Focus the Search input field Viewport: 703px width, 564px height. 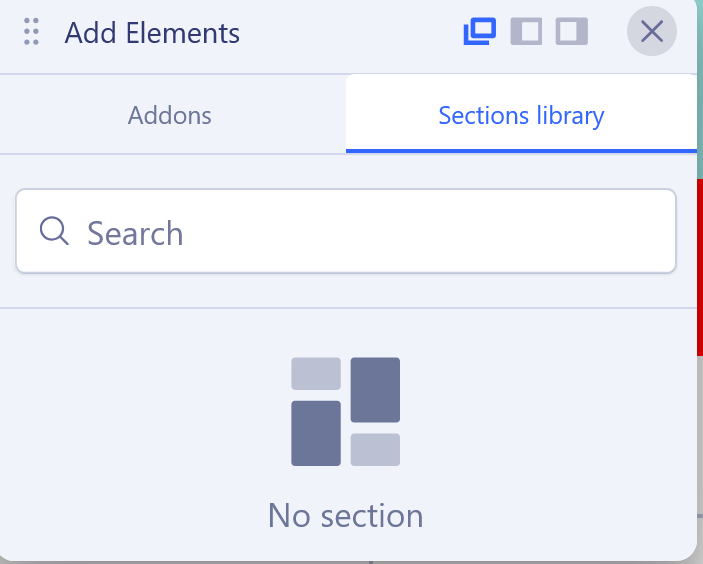(x=400, y=232)
